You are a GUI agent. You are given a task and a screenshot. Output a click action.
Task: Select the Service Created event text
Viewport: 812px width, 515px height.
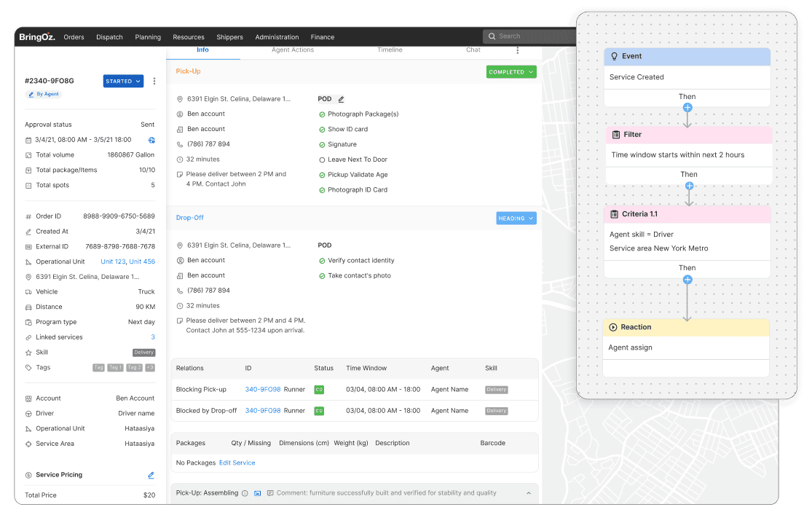click(636, 77)
